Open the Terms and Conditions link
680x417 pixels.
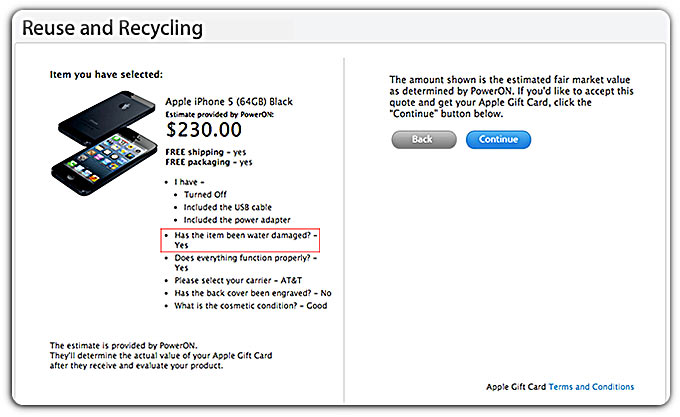click(x=591, y=387)
